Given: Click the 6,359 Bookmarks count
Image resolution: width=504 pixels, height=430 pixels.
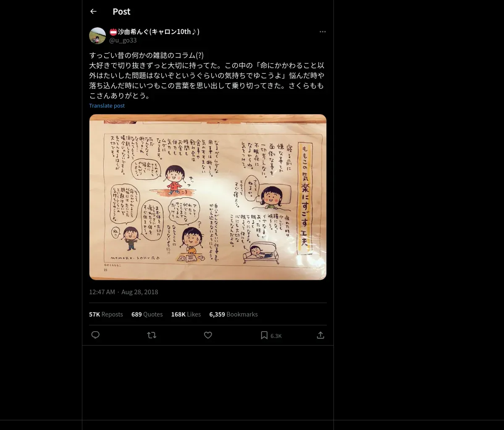Looking at the screenshot, I should [x=234, y=314].
